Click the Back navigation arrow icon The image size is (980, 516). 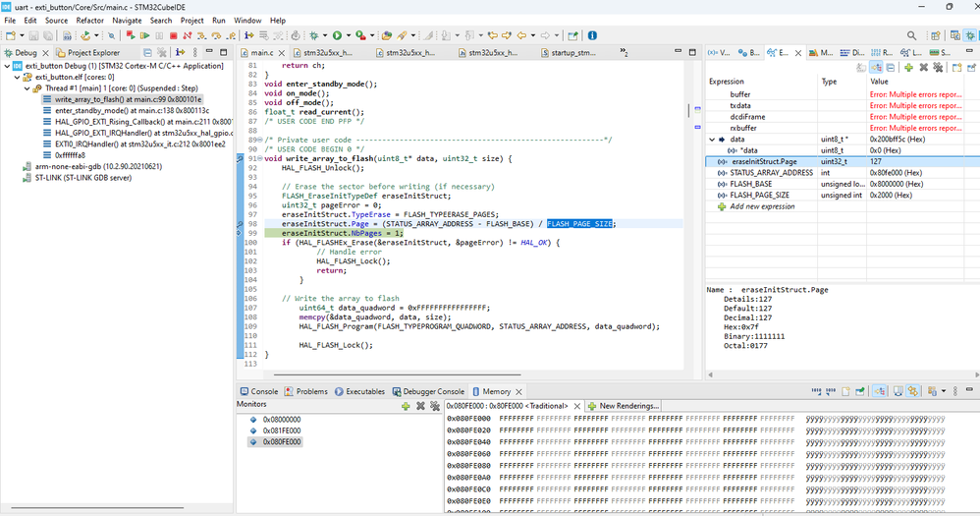pos(521,35)
